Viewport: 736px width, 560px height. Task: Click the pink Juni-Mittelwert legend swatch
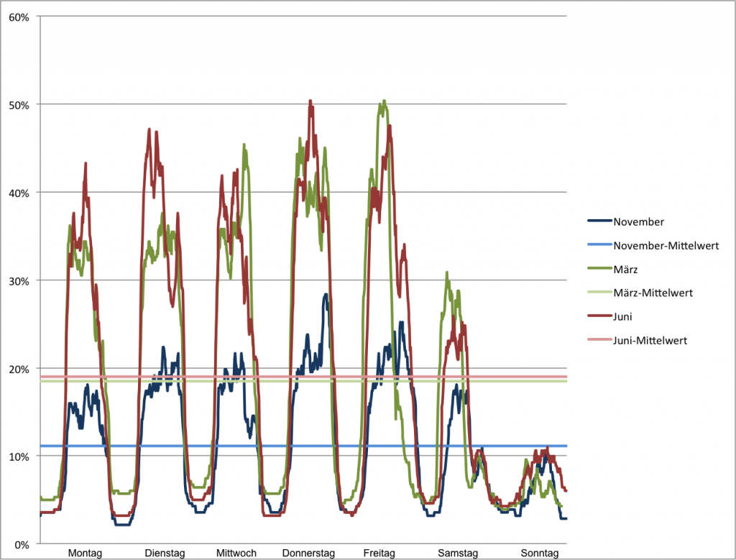(x=600, y=339)
